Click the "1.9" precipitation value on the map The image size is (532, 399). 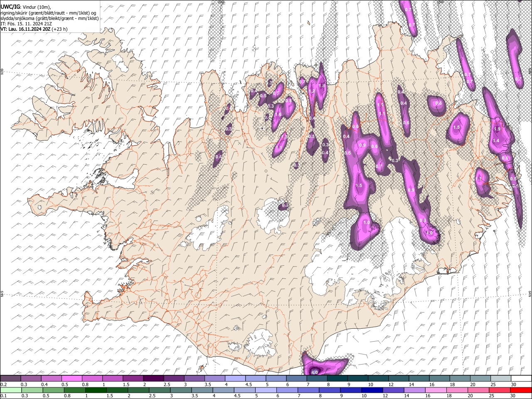coord(497,129)
